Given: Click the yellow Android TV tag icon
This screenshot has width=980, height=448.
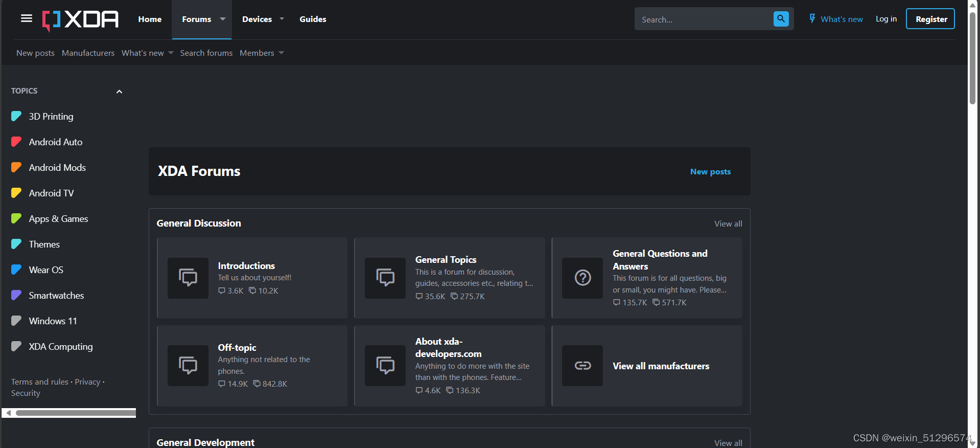Looking at the screenshot, I should pyautogui.click(x=16, y=193).
